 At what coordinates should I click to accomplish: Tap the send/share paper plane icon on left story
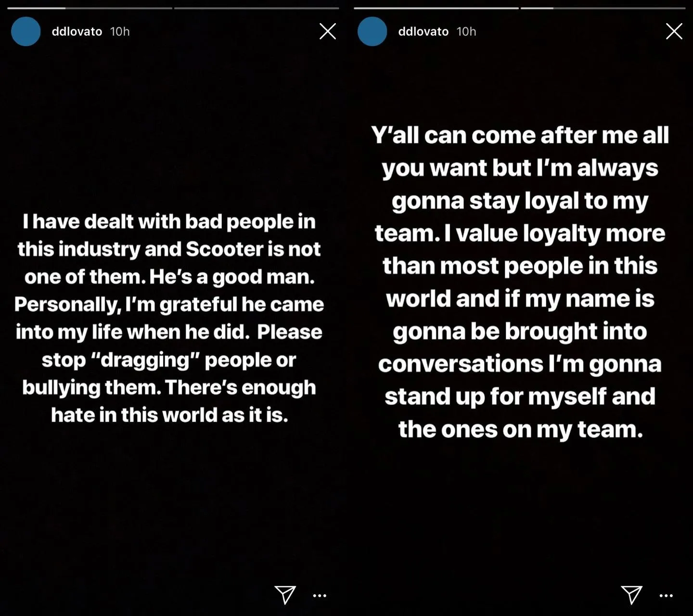tap(285, 595)
